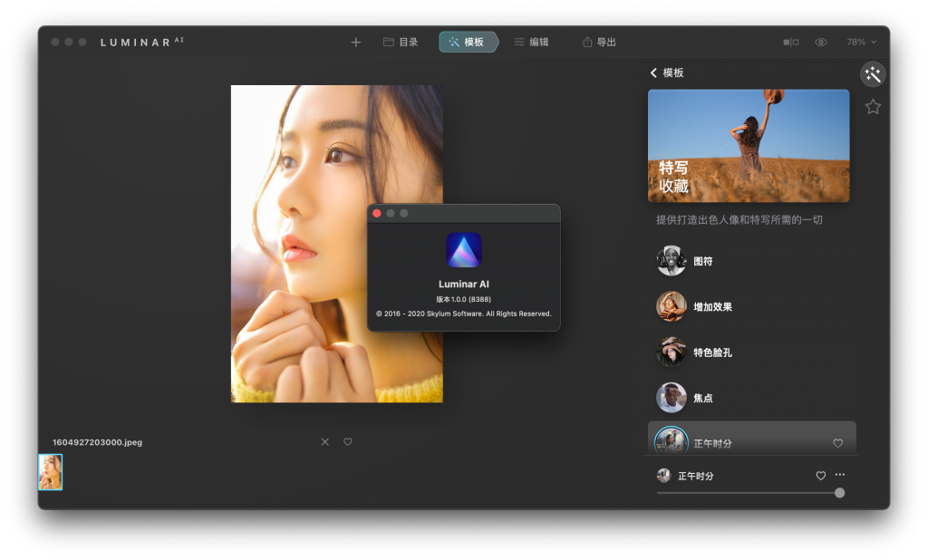Click heart favorite icon under photo
The height and width of the screenshot is (560, 928).
tap(348, 441)
